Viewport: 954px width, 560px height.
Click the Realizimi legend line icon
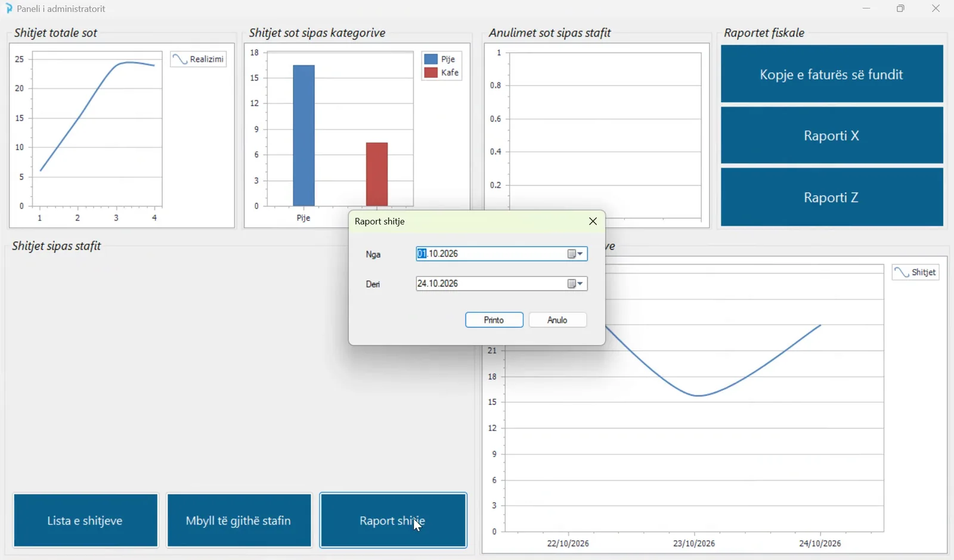(180, 59)
